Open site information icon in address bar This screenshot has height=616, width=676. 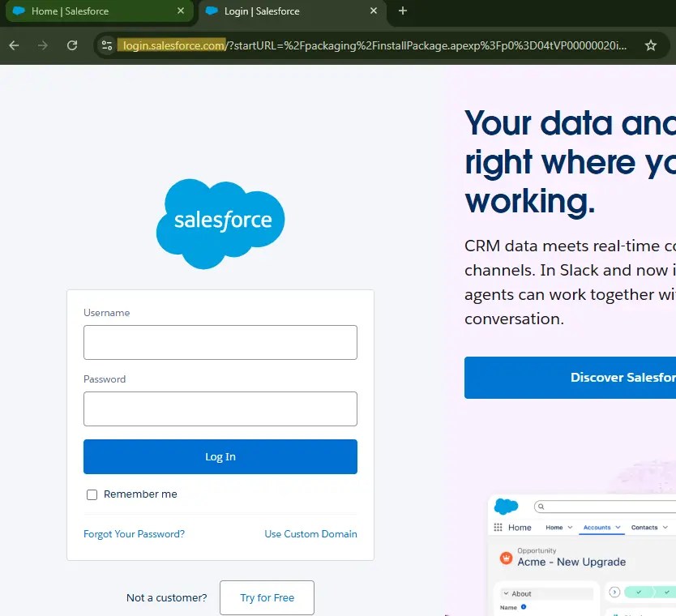point(106,46)
